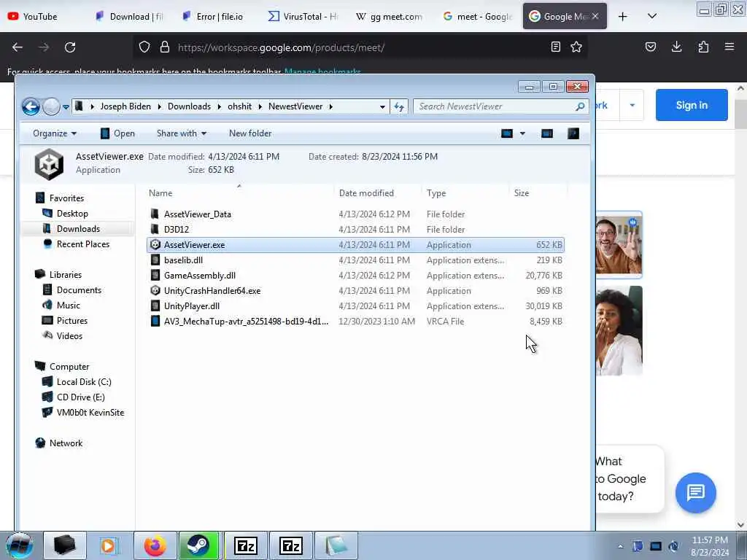Click the taskbar clock
This screenshot has width=747, height=560.
(709, 546)
